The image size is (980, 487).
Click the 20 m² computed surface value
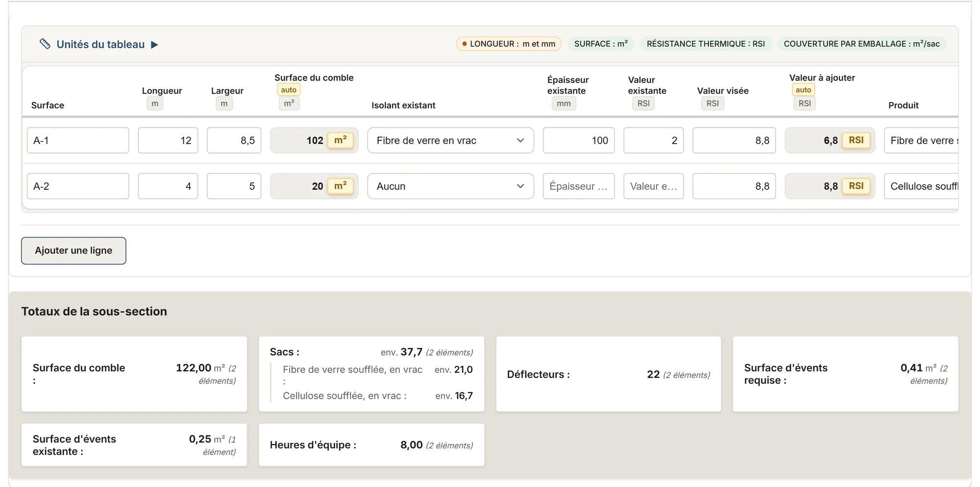click(314, 186)
